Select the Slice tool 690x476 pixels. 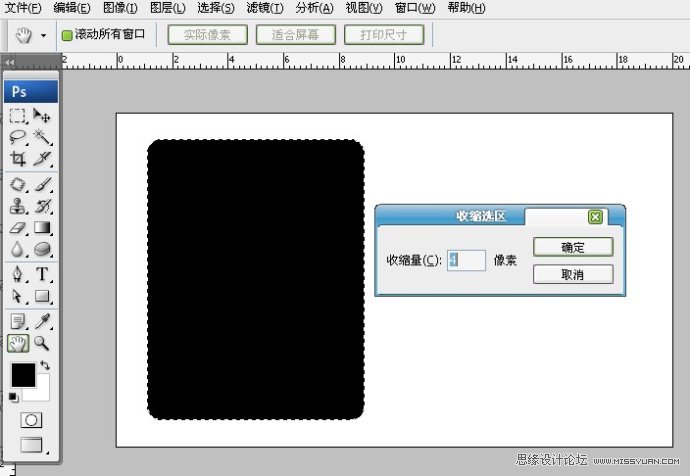tap(42, 158)
